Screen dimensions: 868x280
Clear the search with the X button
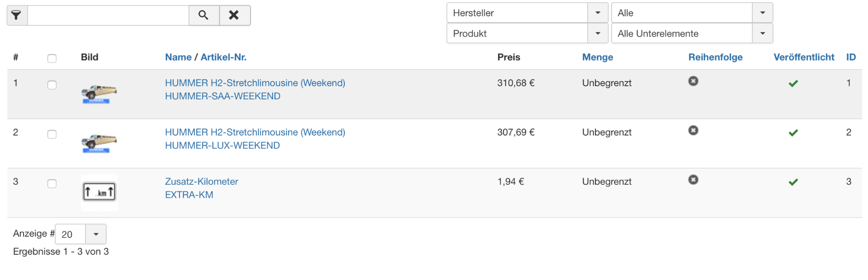click(x=234, y=15)
